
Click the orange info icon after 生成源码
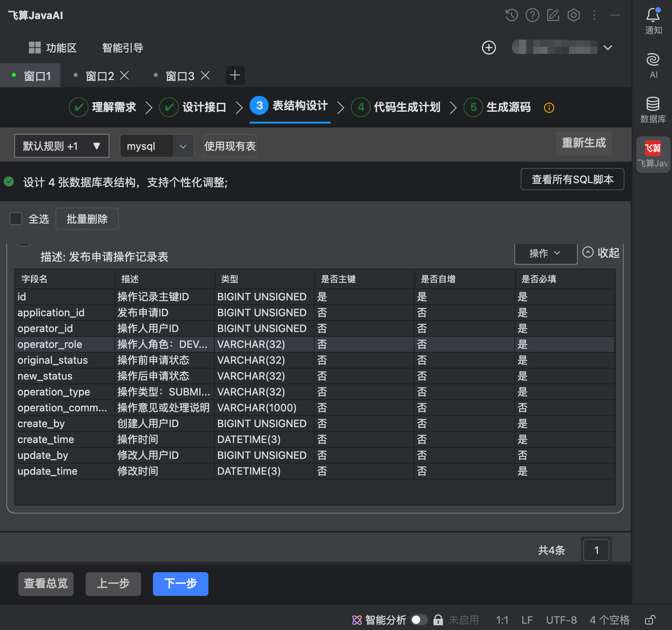click(549, 108)
